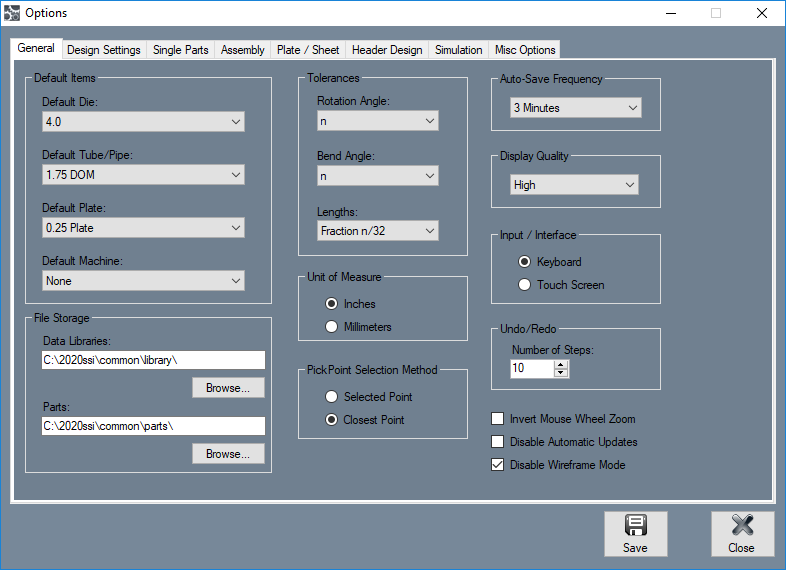Click the Parts path input field

pos(153,426)
